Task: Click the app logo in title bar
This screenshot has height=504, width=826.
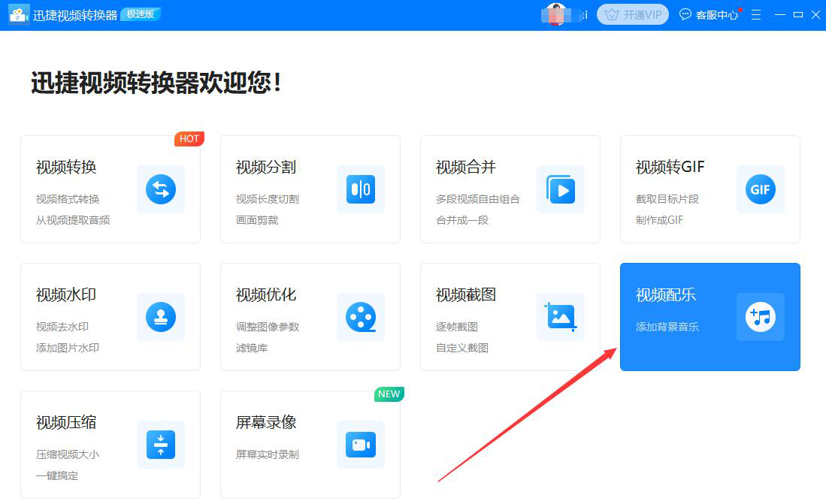Action: coord(19,15)
